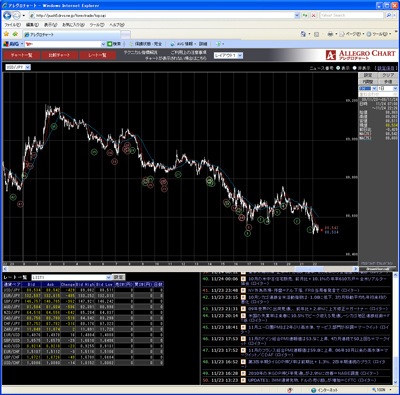Expand news item 47 dated 11/23 17:52
Viewport: 400px width, 395px height.
pyautogui.click(x=243, y=350)
